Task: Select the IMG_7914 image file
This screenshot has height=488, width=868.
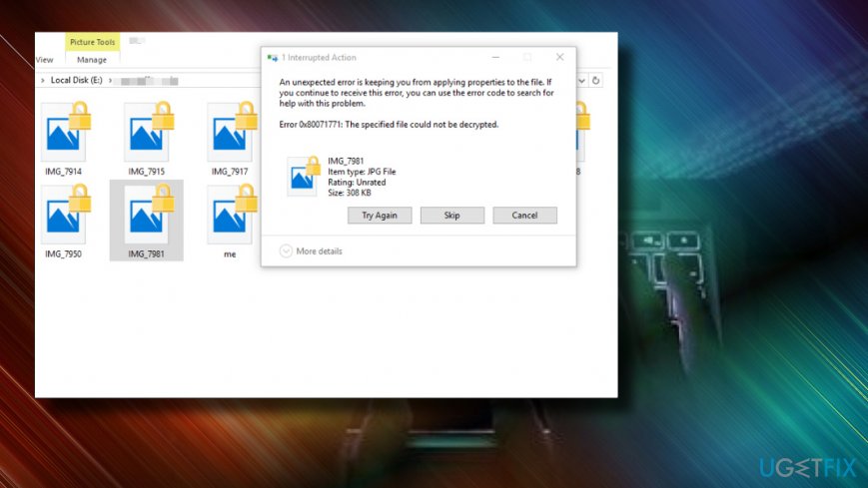Action: pos(64,139)
